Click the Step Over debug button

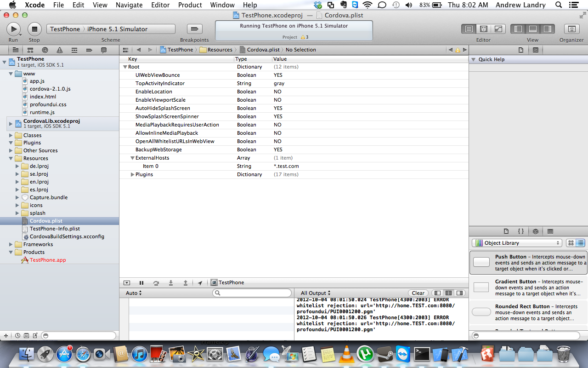pyautogui.click(x=156, y=283)
